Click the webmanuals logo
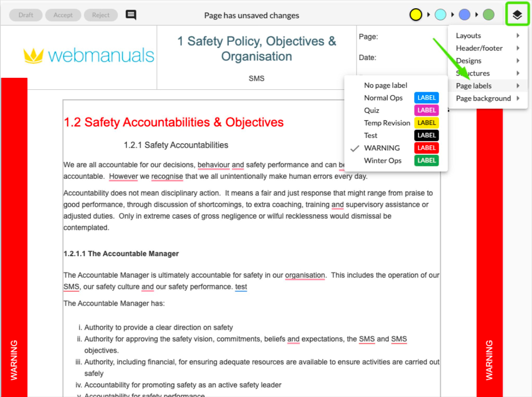The width and height of the screenshot is (532, 397). click(88, 55)
